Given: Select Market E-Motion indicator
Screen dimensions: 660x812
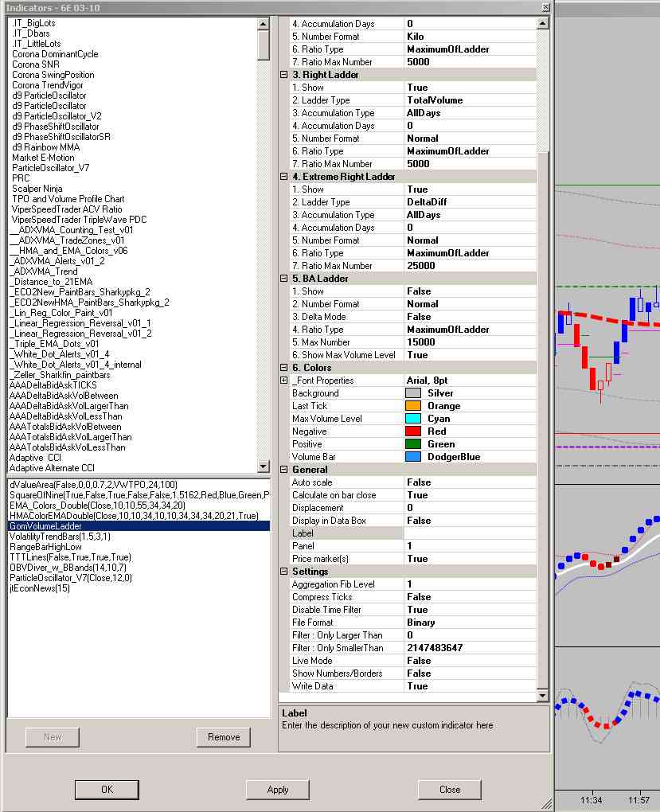Looking at the screenshot, I should [x=43, y=158].
